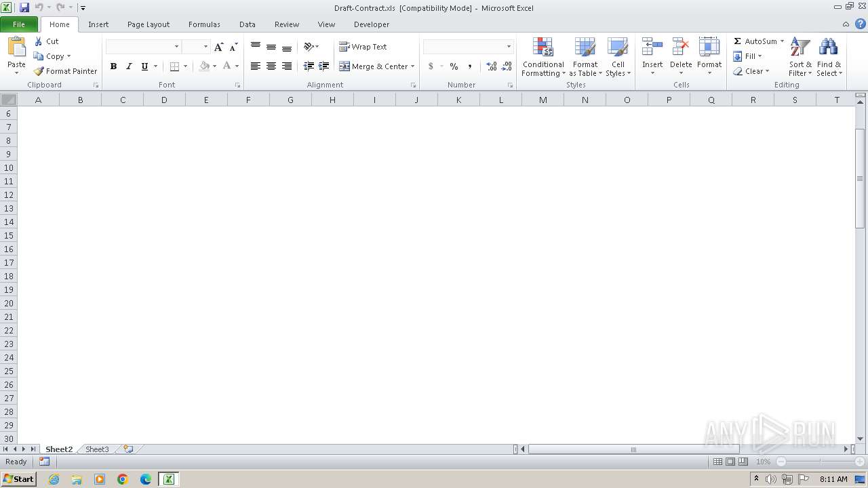Toggle underline formatting
Viewport: 868px width, 488px height.
point(144,66)
